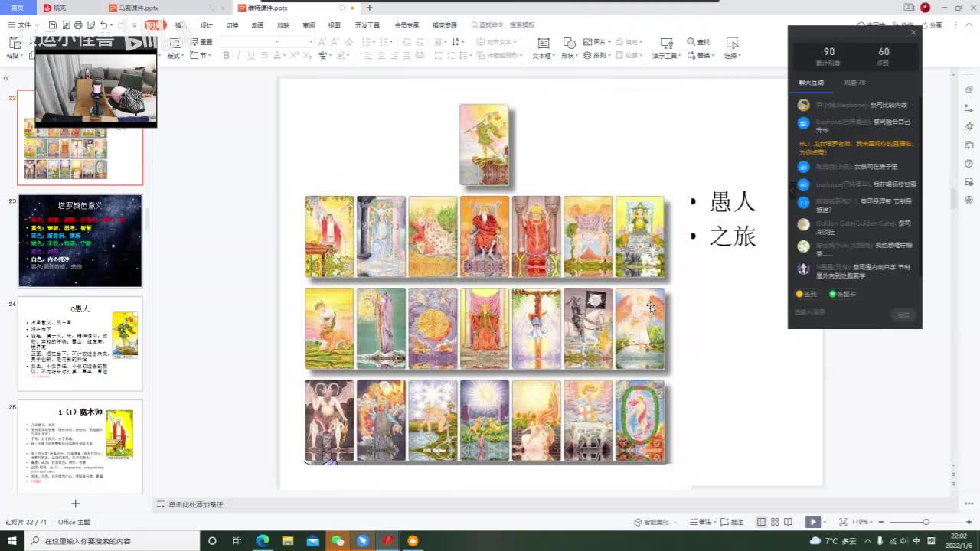Viewport: 980px width, 551px height.
Task: Click the Increase font size icon
Action: [x=322, y=42]
